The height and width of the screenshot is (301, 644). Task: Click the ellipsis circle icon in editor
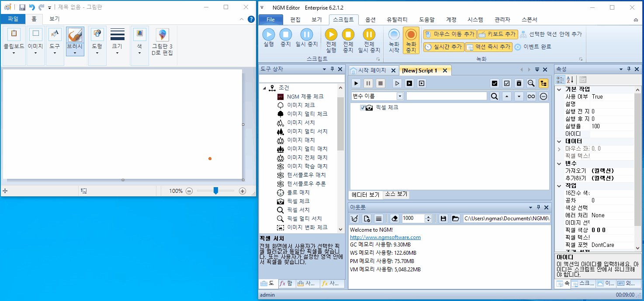click(x=544, y=96)
